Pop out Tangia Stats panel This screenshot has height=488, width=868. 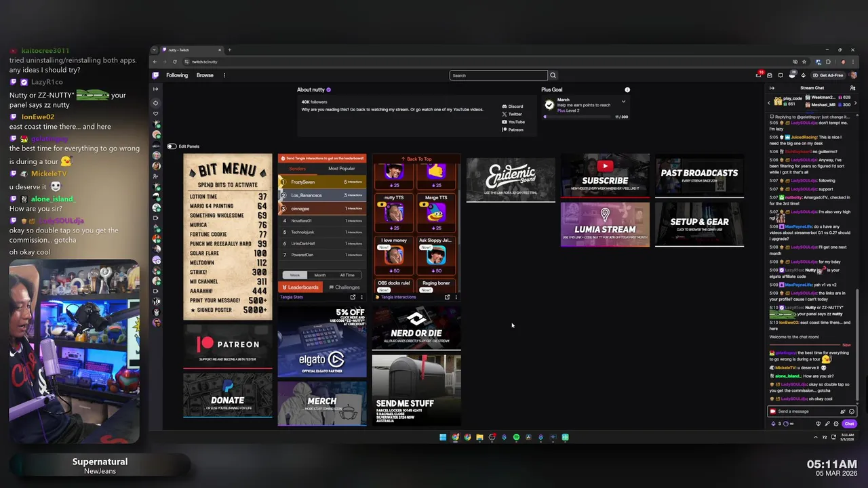tap(353, 297)
